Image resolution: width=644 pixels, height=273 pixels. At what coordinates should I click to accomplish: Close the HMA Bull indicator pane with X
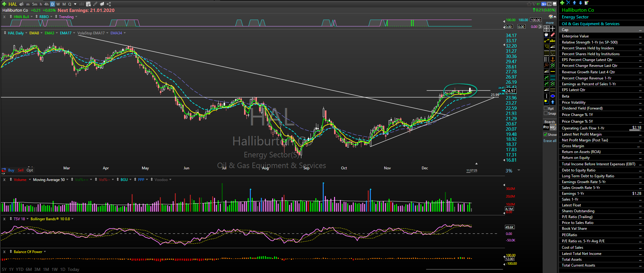pyautogui.click(x=4, y=17)
